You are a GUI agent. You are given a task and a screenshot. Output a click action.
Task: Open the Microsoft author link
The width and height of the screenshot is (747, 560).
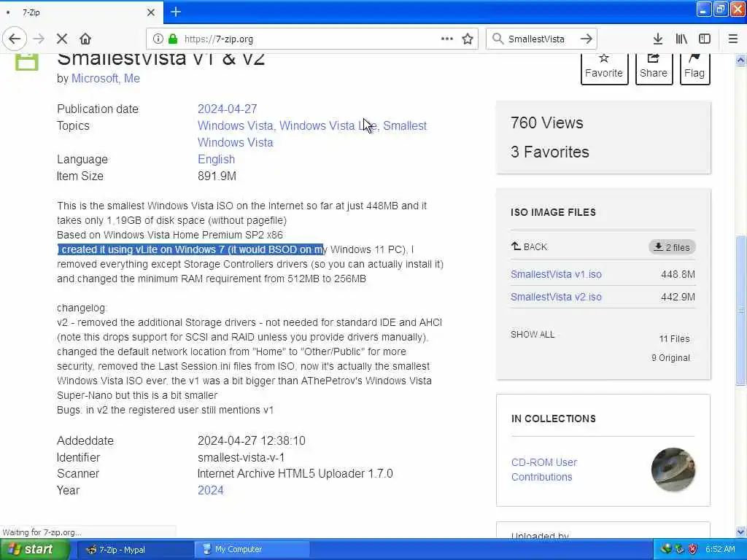pos(95,79)
